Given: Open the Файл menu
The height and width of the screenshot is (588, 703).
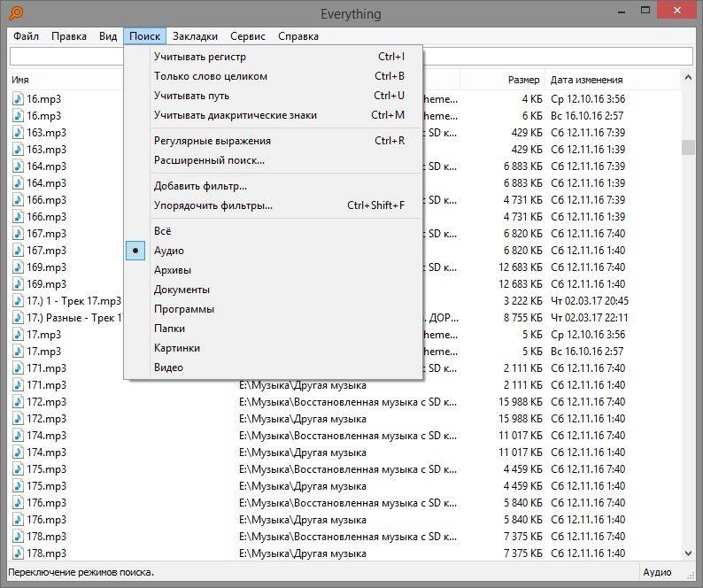Looking at the screenshot, I should [x=26, y=36].
